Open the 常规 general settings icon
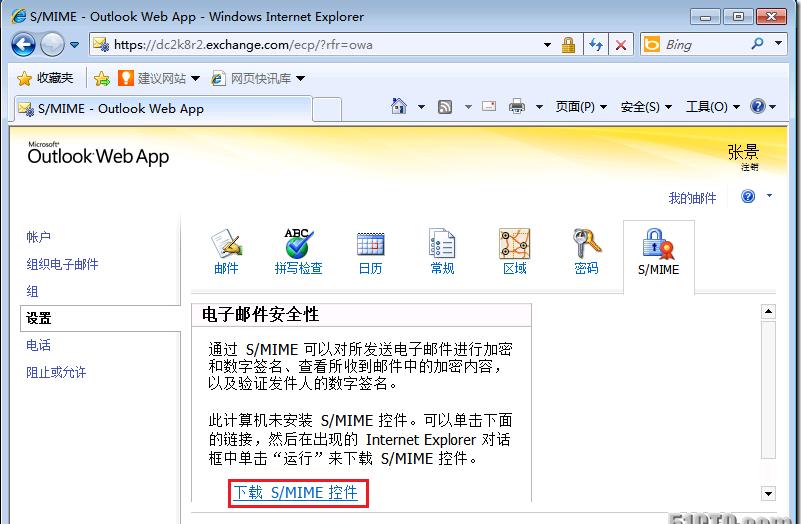Image resolution: width=801 pixels, height=524 pixels. (x=442, y=252)
